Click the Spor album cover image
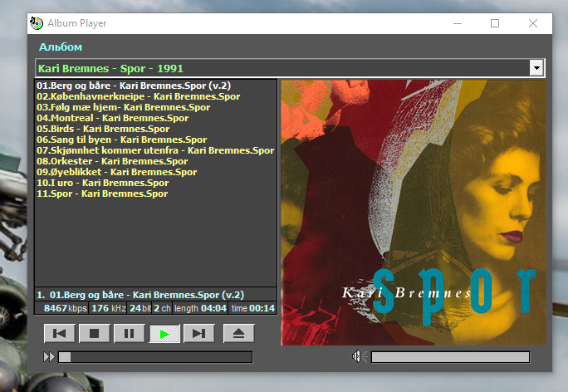Viewport: 568px width, 392px height. pyautogui.click(x=414, y=213)
